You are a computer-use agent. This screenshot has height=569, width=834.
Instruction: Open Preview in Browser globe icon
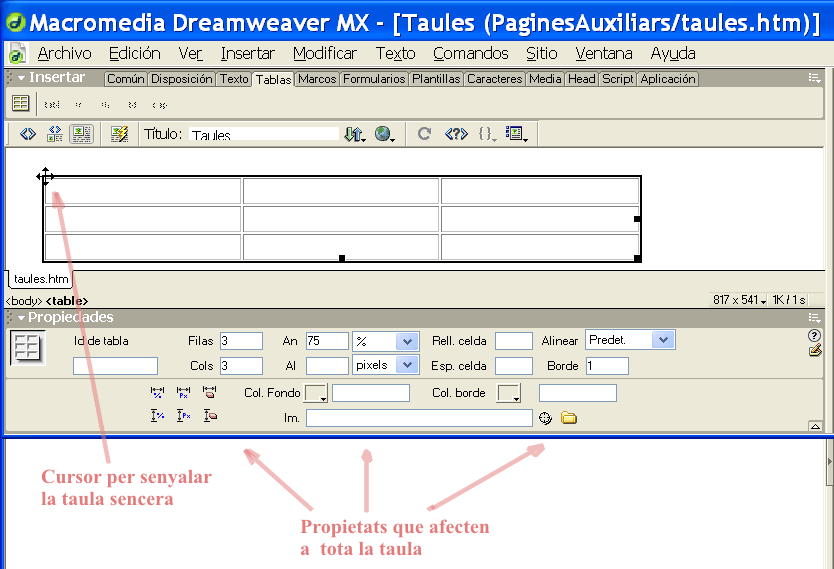click(x=385, y=133)
